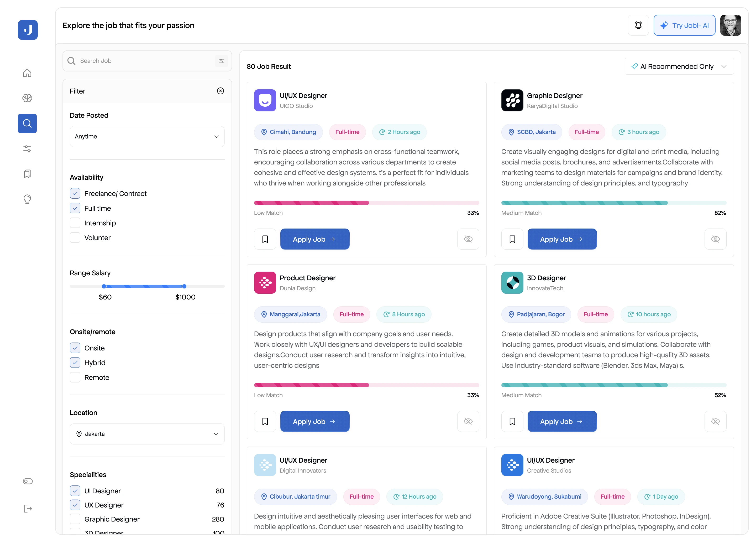
Task: Click the $1000 salary slider handle
Action: (x=184, y=286)
